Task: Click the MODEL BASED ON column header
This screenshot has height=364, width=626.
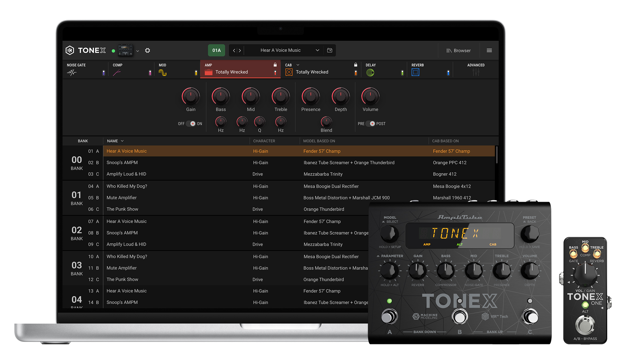Action: click(x=319, y=141)
